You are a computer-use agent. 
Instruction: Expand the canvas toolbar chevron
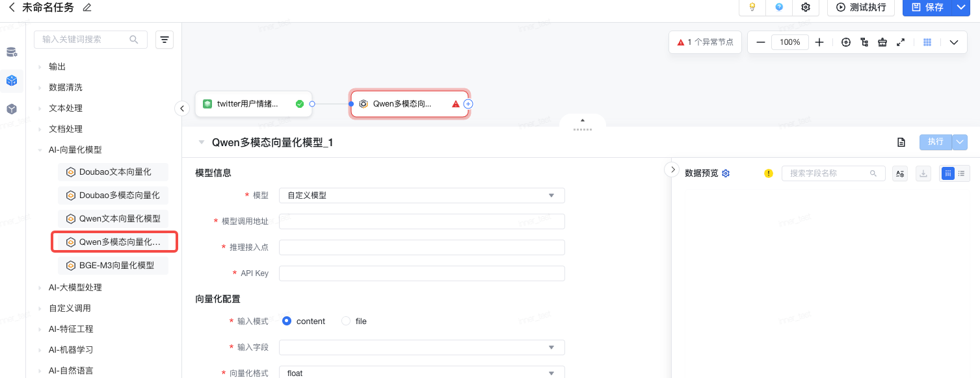954,42
